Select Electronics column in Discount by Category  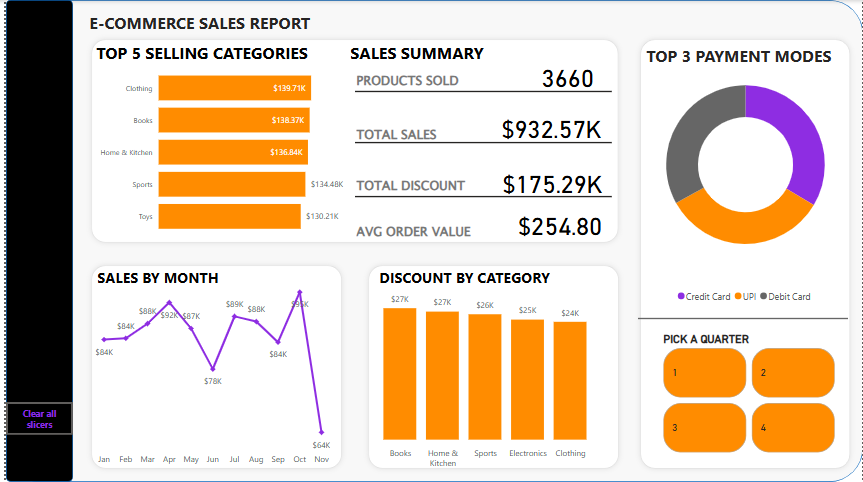tap(527, 379)
